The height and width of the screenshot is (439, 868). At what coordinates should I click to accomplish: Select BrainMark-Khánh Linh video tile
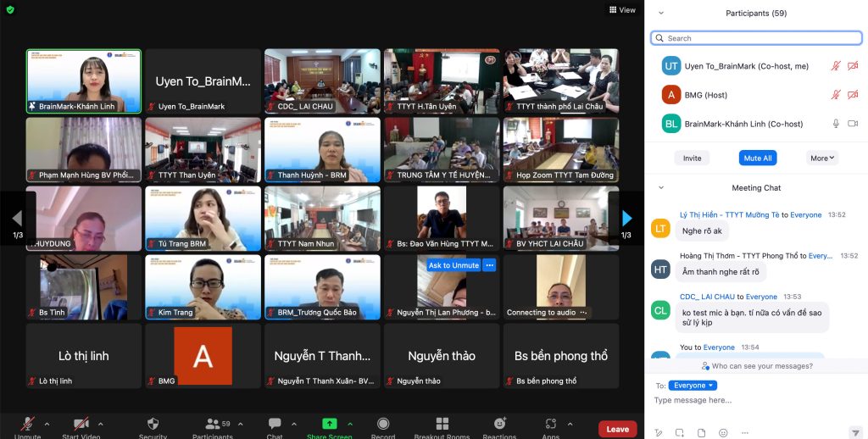pos(84,81)
